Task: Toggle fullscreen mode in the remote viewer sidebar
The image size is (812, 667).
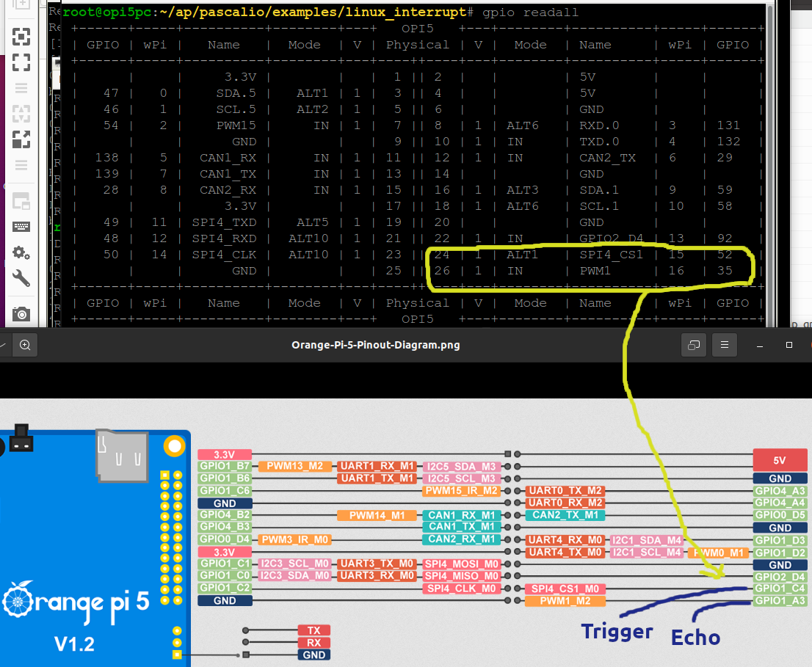Action: pos(21,62)
